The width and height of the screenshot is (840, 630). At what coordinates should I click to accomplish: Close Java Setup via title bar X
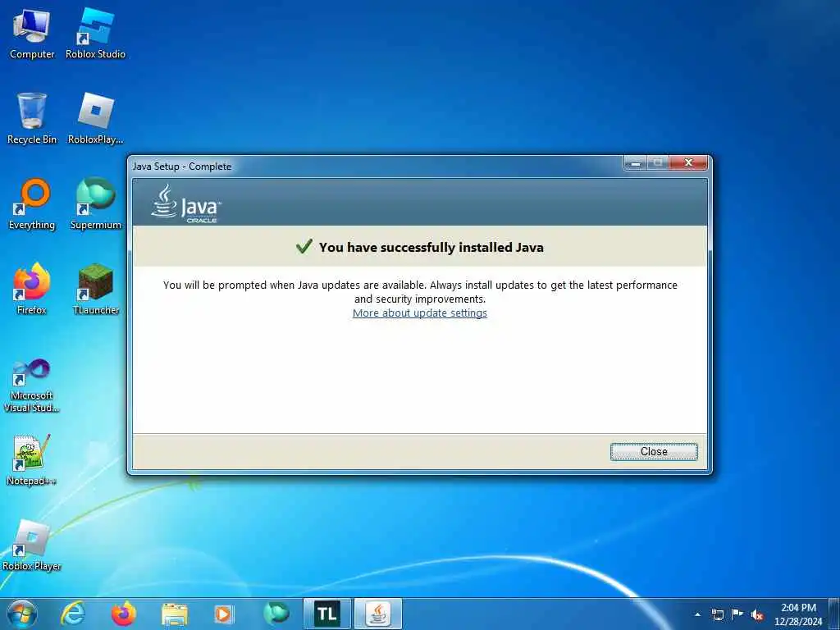(688, 163)
